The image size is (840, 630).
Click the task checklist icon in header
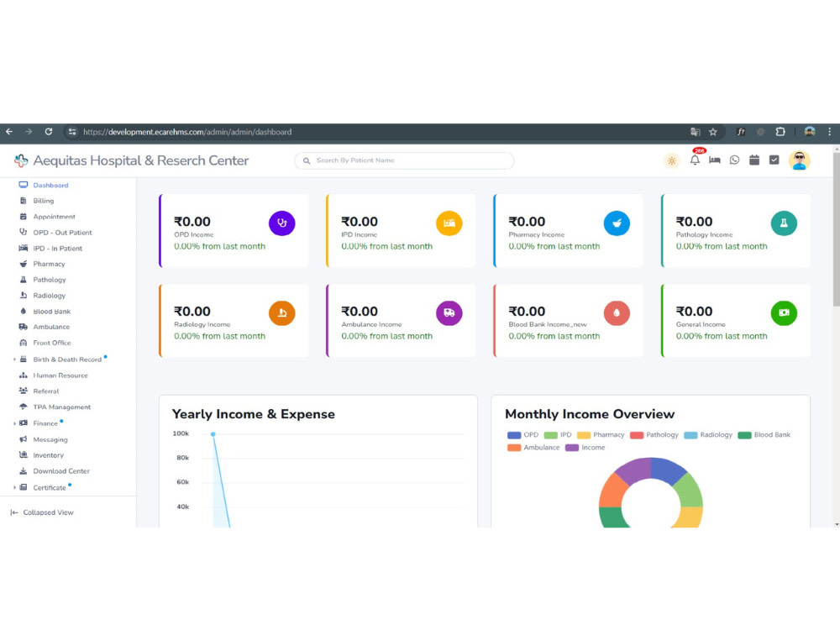pyautogui.click(x=774, y=160)
